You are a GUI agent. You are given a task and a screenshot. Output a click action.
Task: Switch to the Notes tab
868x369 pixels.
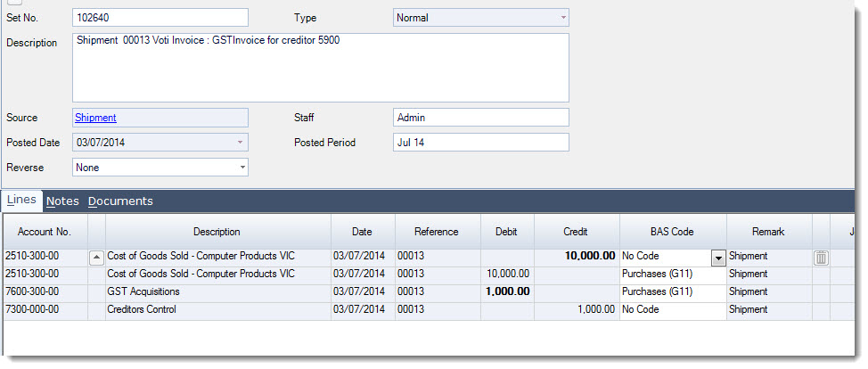62,201
